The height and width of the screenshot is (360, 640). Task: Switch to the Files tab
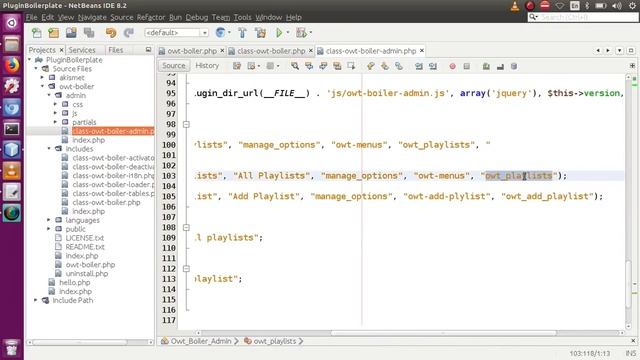click(x=116, y=50)
